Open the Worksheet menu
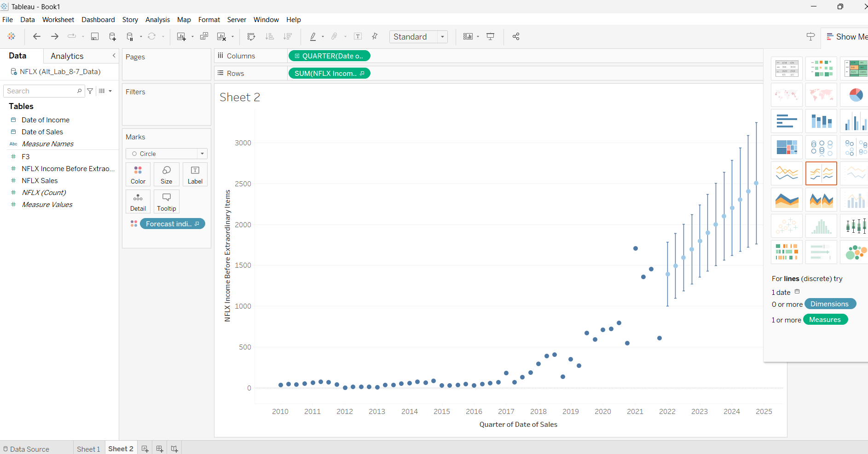 tap(58, 20)
